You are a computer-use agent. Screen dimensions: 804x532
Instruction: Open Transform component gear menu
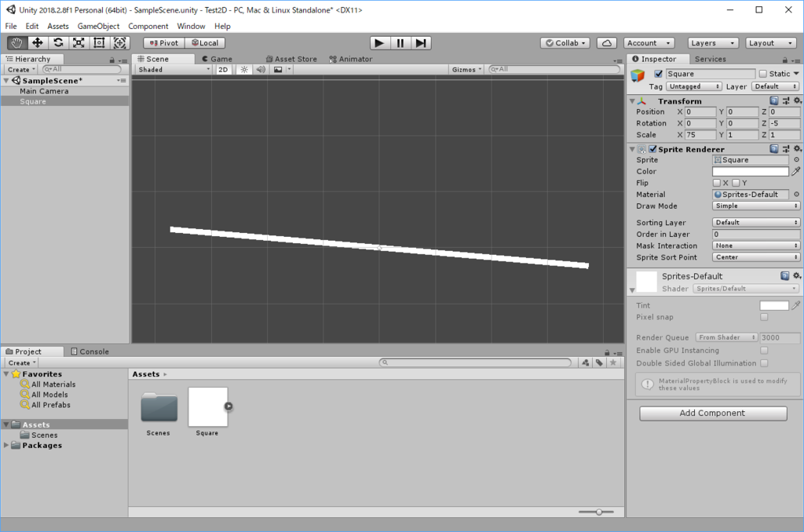pos(797,101)
